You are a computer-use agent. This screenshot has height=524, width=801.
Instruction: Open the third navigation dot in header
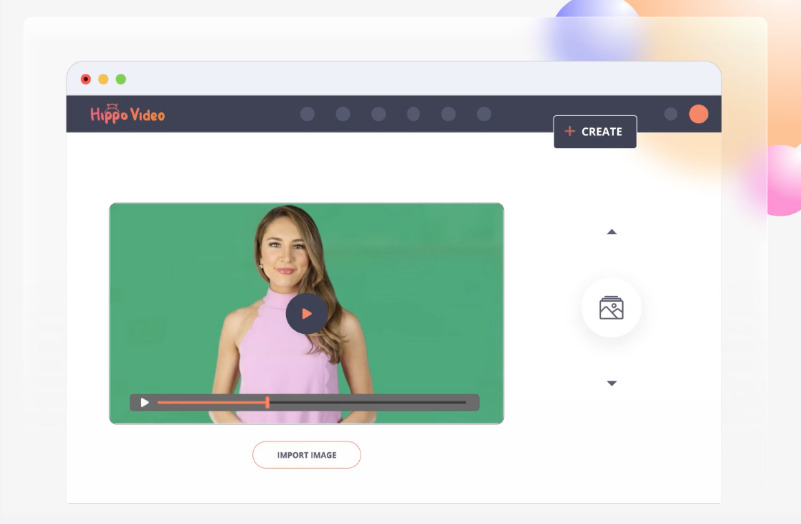(x=378, y=114)
